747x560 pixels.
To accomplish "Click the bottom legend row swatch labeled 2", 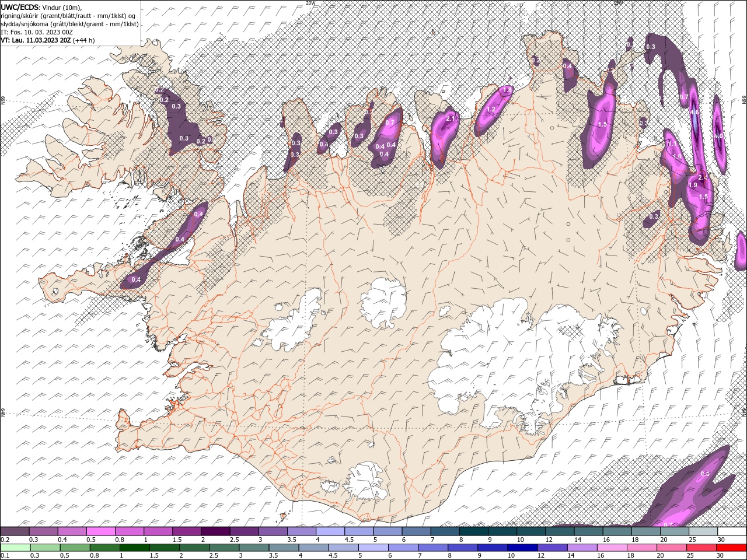I will (x=194, y=548).
